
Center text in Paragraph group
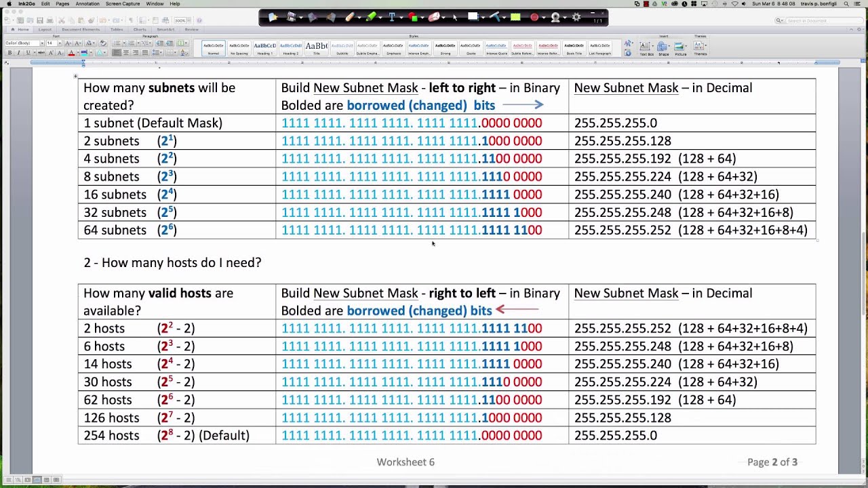tap(126, 52)
